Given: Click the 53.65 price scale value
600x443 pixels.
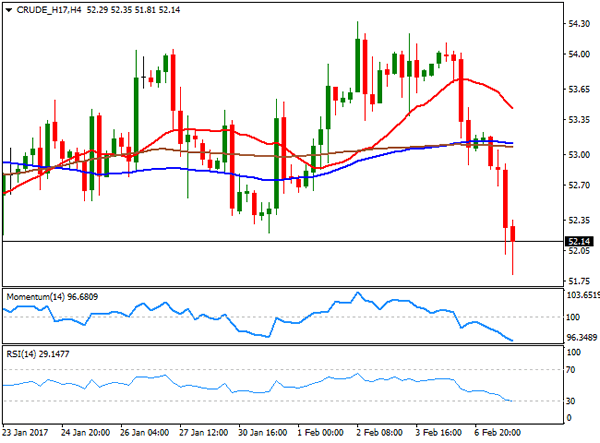Looking at the screenshot, I should pos(579,90).
